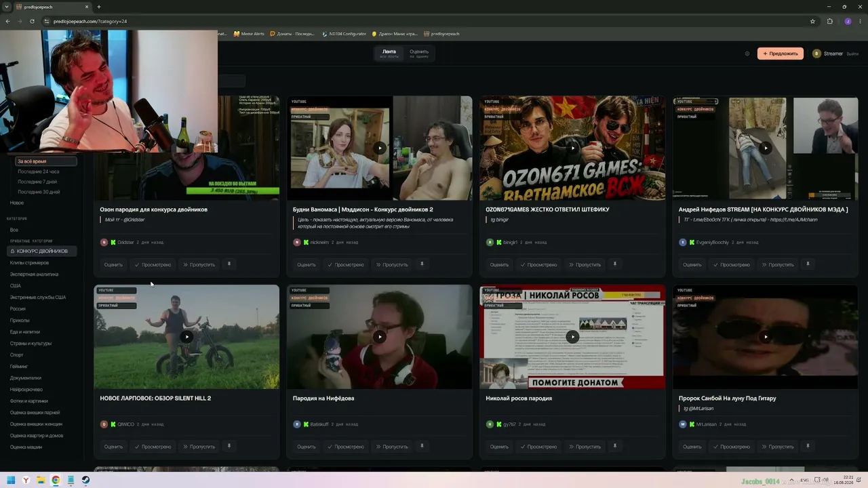Screen dimensions: 868x488
Task: Play the Николай росов пародия video
Action: click(x=572, y=337)
